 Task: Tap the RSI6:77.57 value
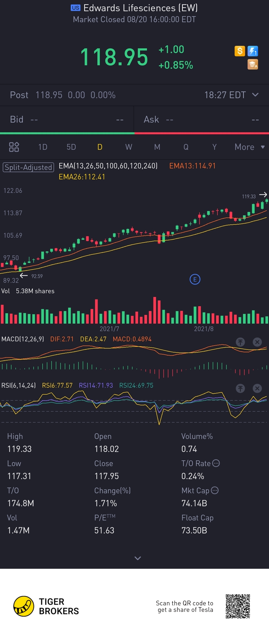coord(57,385)
